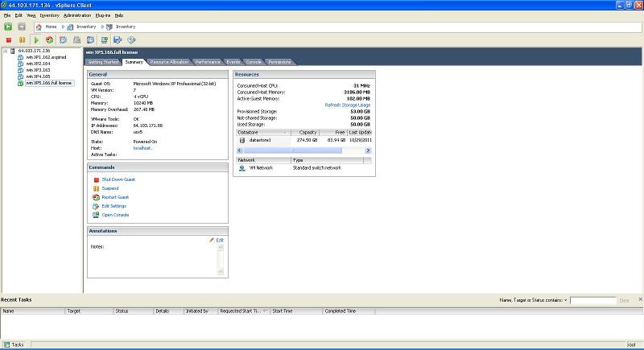Click the green Power On play button
Viewport: 644px width, 350px height.
click(x=36, y=39)
